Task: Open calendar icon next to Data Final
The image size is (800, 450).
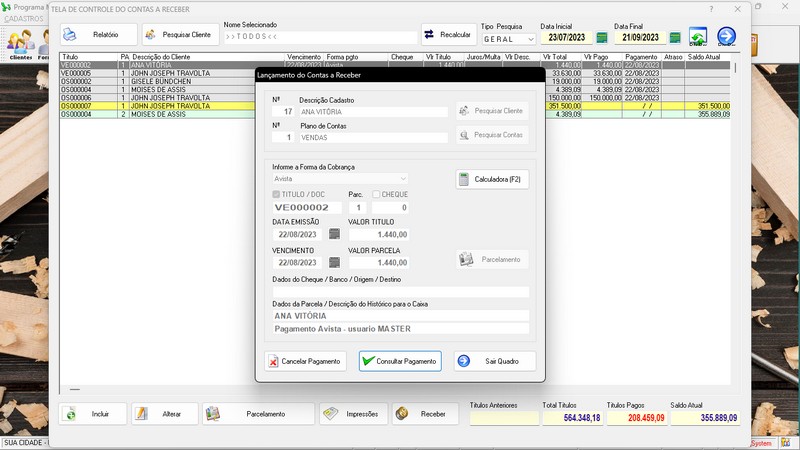Action: point(675,38)
